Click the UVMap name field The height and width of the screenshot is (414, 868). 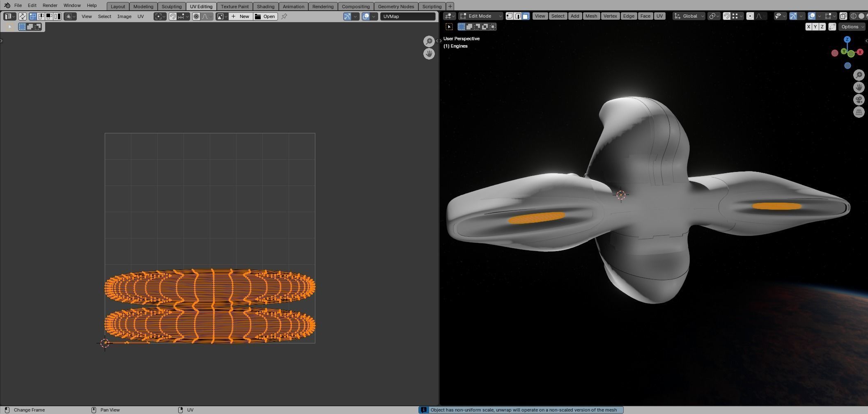408,16
